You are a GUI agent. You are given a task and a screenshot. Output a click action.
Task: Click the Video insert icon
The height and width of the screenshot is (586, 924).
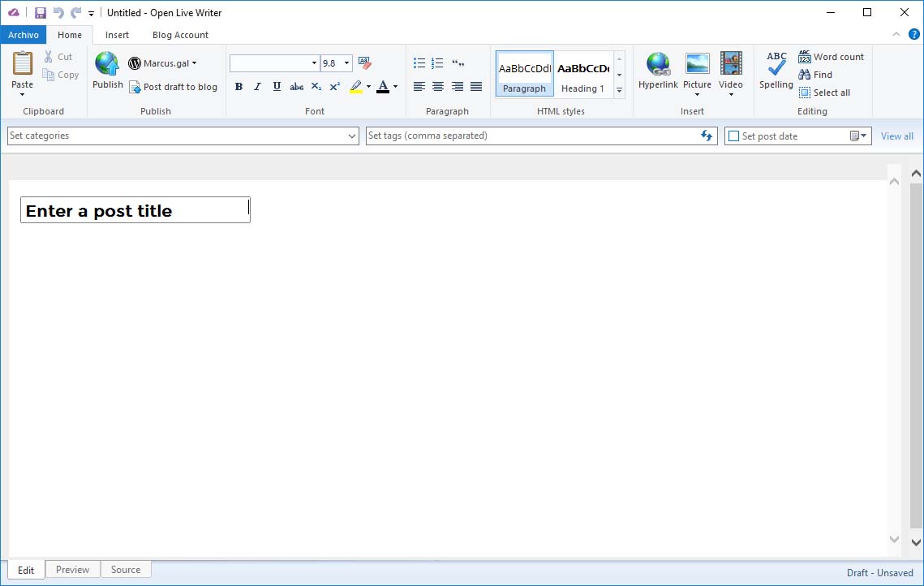click(731, 63)
